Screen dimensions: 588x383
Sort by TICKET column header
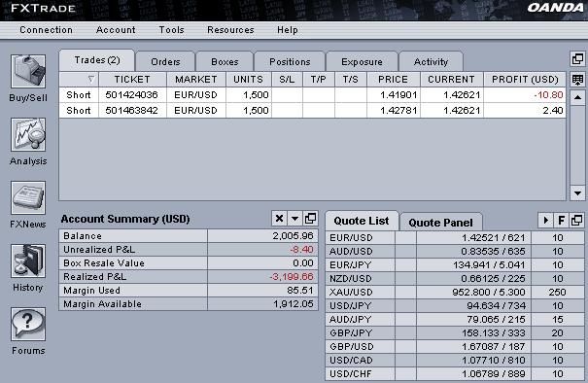click(x=132, y=80)
